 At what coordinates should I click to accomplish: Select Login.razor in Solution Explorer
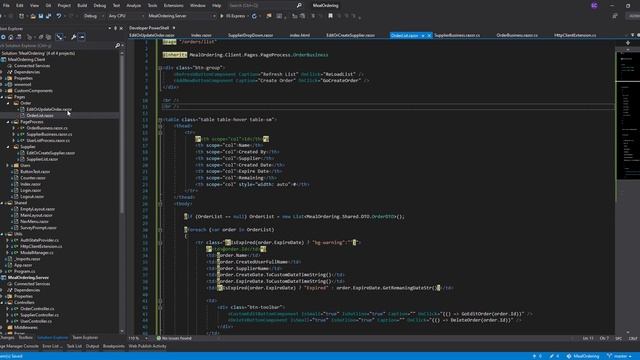[31, 191]
